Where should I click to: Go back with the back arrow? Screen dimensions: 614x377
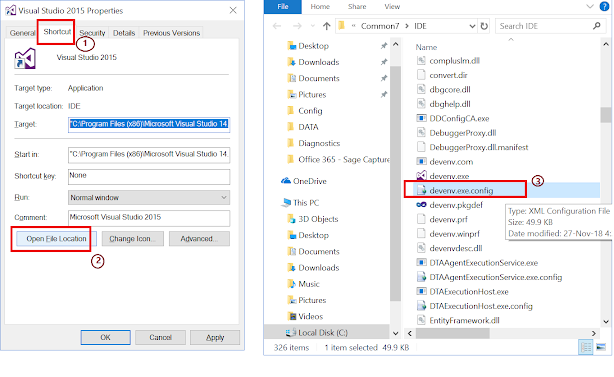[277, 26]
